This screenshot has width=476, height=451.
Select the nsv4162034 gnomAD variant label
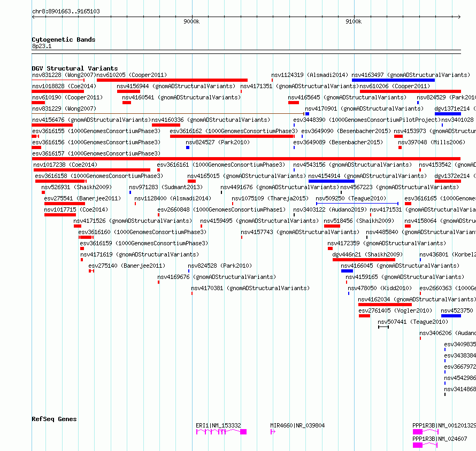pos(417,299)
